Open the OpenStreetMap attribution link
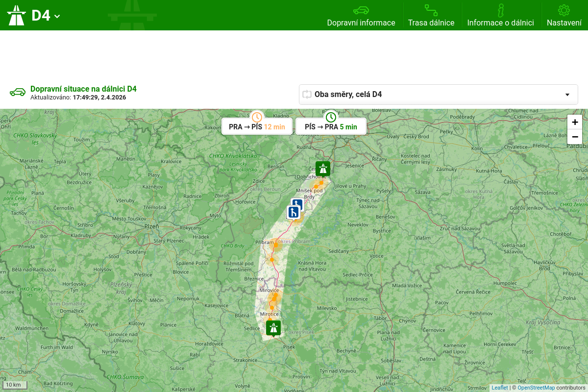The image size is (588, 392). click(536, 388)
